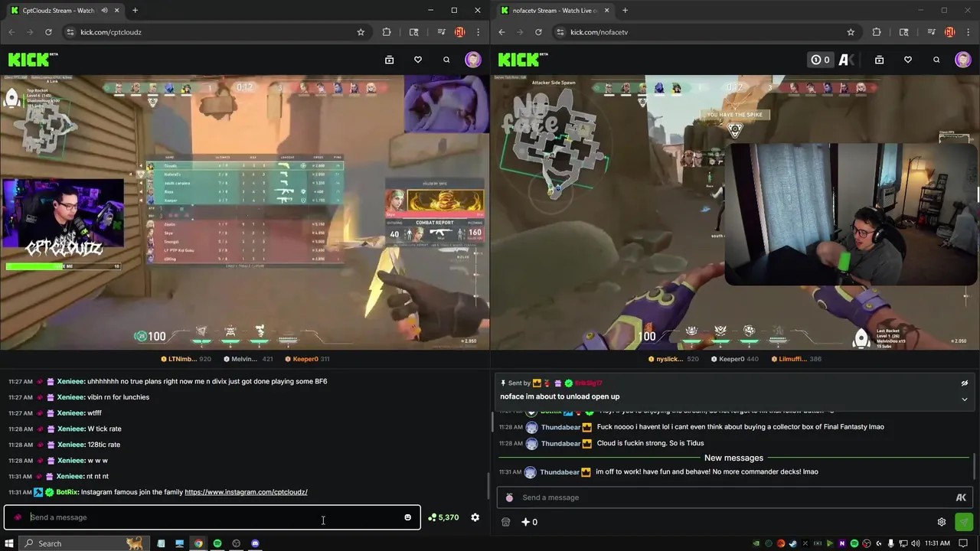Focus the cptcloudz 'Send a message' input

(212, 517)
